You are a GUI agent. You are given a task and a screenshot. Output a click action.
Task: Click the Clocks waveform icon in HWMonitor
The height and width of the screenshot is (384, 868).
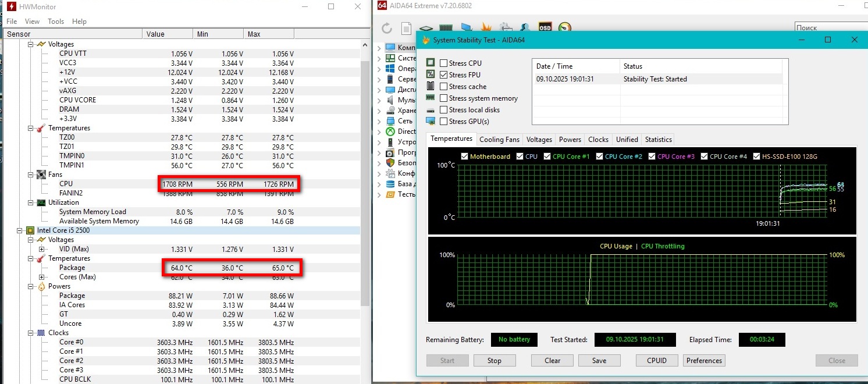(41, 333)
